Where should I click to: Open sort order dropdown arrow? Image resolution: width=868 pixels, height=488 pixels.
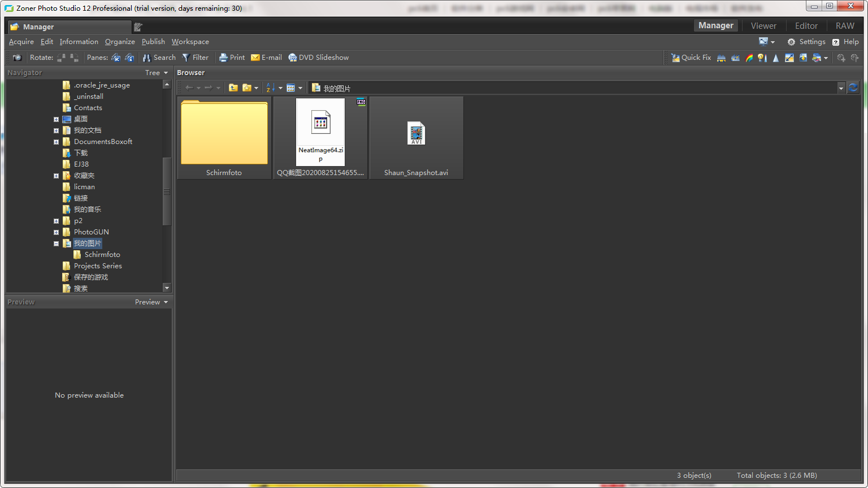(x=280, y=88)
